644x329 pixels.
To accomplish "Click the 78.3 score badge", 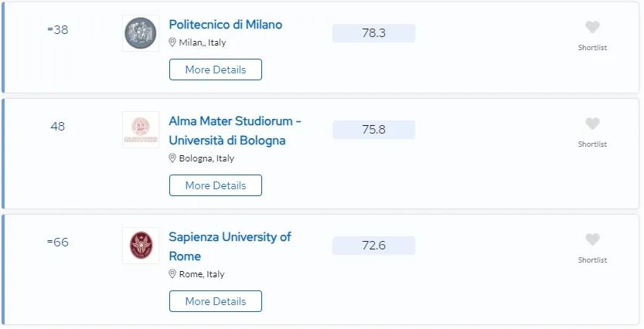I will pyautogui.click(x=373, y=33).
